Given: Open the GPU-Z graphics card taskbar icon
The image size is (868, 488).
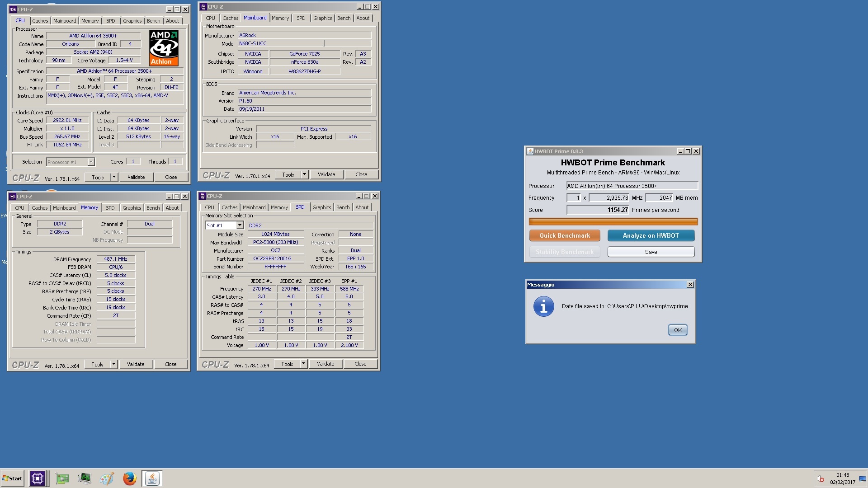Looking at the screenshot, I should click(62, 479).
